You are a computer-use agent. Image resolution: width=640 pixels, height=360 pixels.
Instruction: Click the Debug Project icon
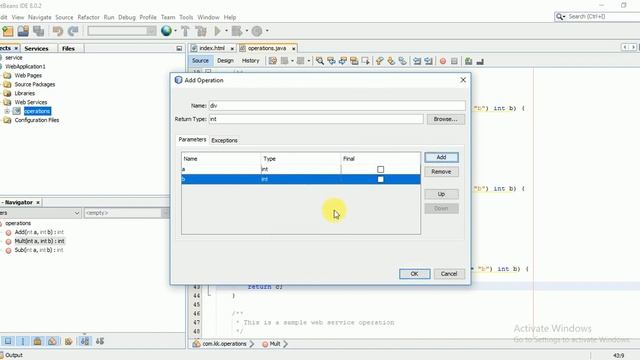click(237, 31)
